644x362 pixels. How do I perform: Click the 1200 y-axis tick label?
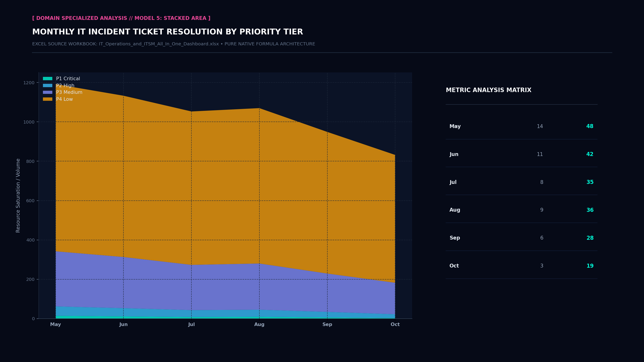[29, 83]
